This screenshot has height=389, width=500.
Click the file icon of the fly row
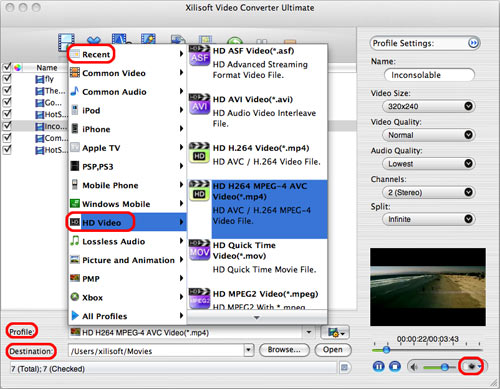pyautogui.click(x=40, y=79)
